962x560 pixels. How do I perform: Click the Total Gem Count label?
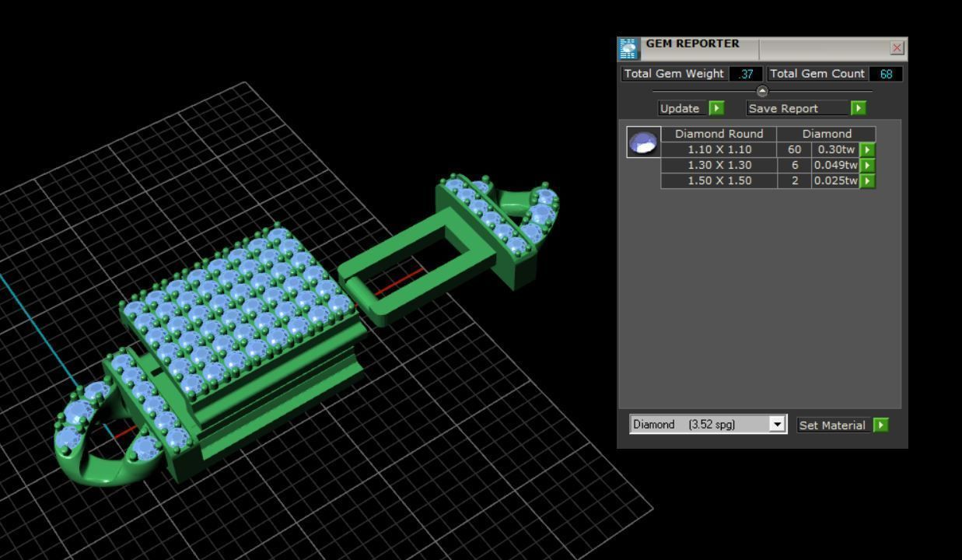(817, 74)
